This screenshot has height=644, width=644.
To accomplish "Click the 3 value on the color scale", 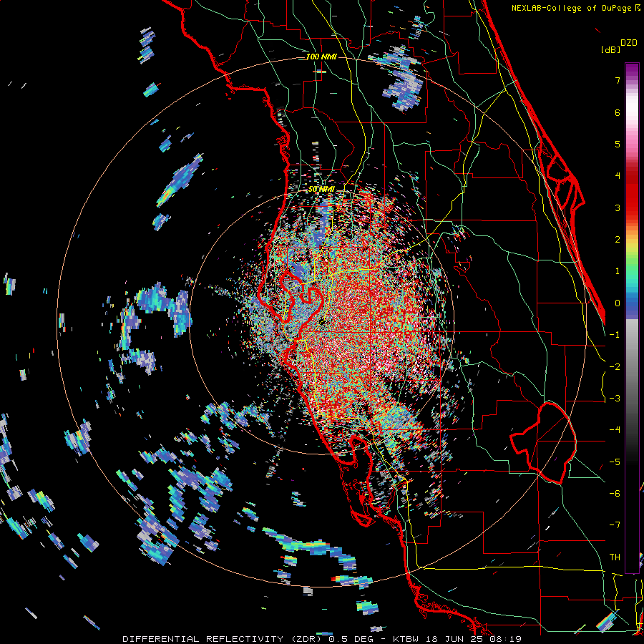I will (618, 208).
